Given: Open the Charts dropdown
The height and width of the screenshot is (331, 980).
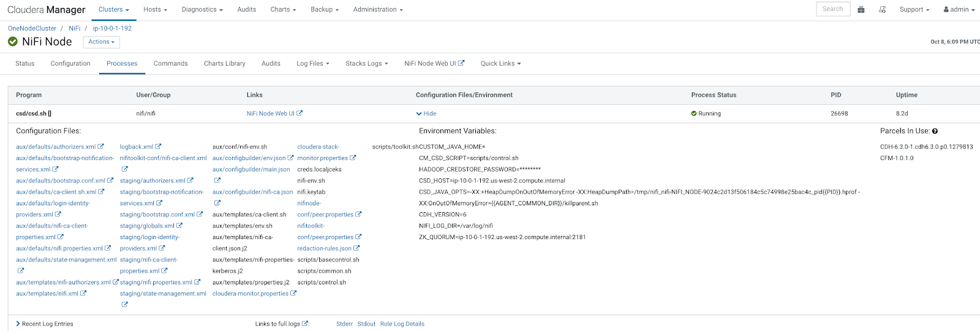Looking at the screenshot, I should point(283,9).
